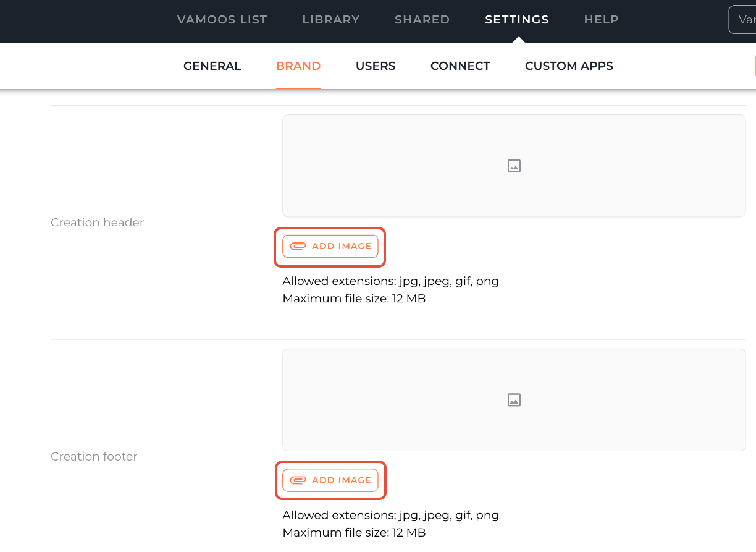Click the image placeholder icon in Creation header area
Viewport: 756px width, 552px height.
coord(514,166)
